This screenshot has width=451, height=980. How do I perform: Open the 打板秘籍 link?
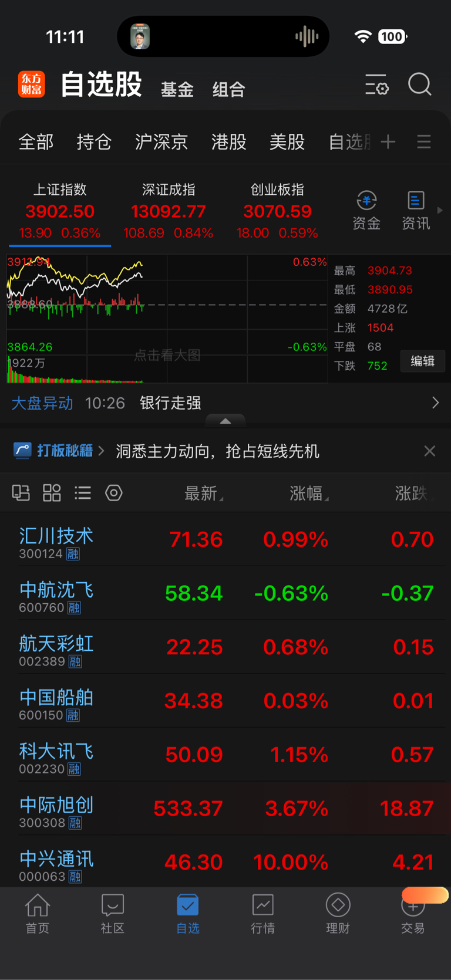point(65,451)
